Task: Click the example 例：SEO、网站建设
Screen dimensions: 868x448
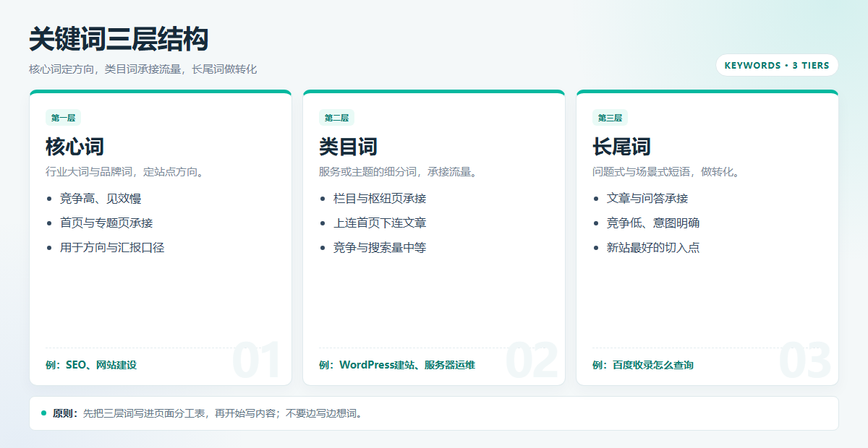Action: tap(91, 366)
